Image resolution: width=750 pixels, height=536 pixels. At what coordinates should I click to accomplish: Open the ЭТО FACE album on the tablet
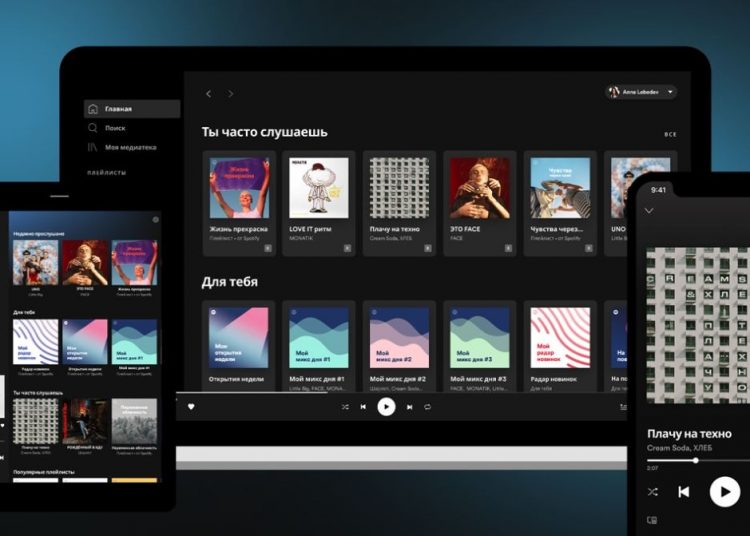point(85,263)
